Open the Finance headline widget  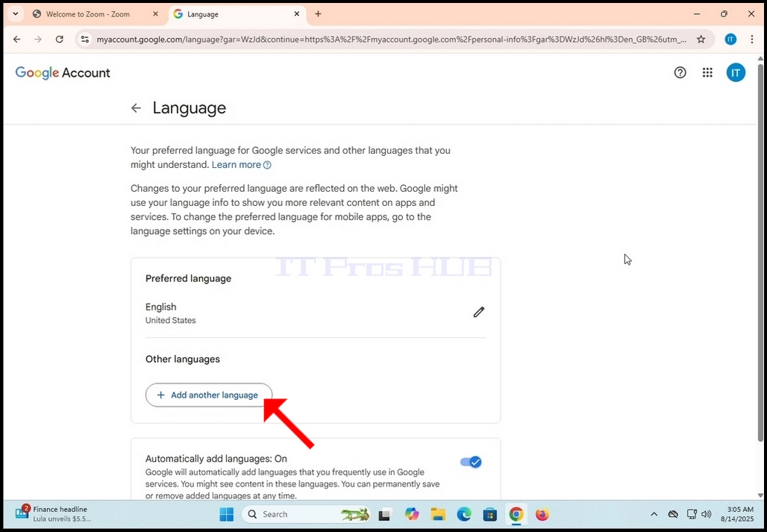point(54,514)
